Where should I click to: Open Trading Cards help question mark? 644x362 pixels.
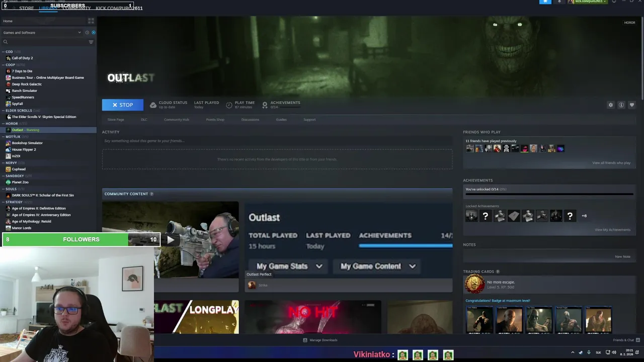pyautogui.click(x=498, y=271)
